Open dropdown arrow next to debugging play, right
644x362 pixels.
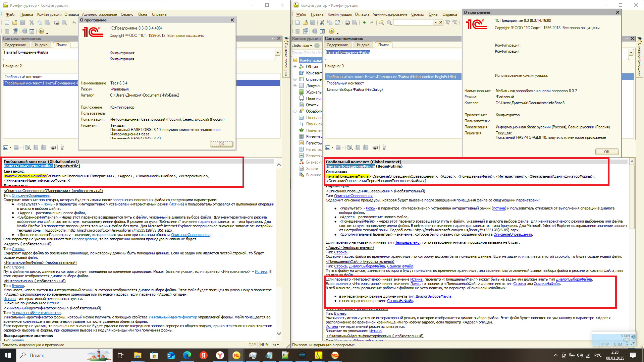pos(337,33)
